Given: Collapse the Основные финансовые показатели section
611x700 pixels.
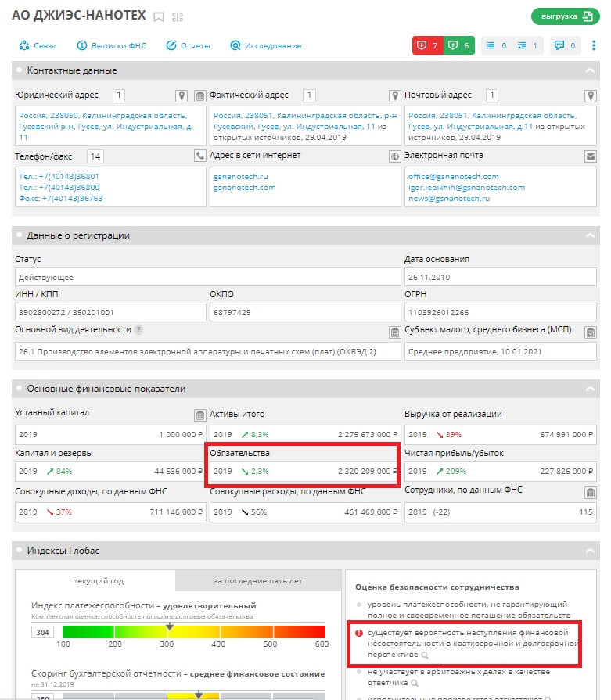Looking at the screenshot, I should click(x=590, y=389).
